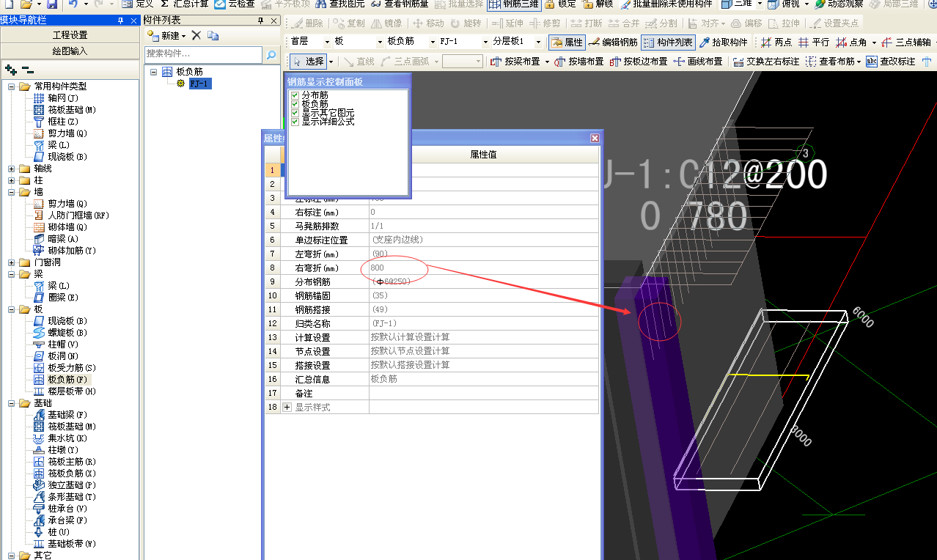
Task: Click 交换左右标注 swap annotations
Action: pos(767,62)
